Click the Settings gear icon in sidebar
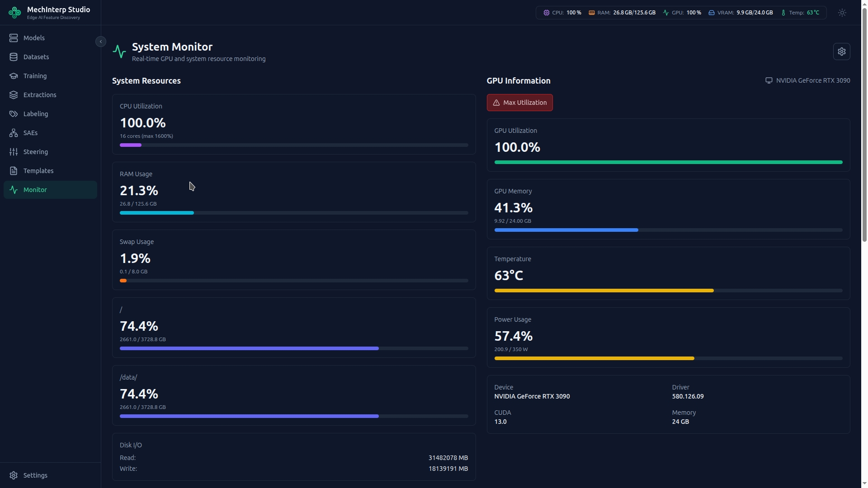868x488 pixels. [x=14, y=475]
